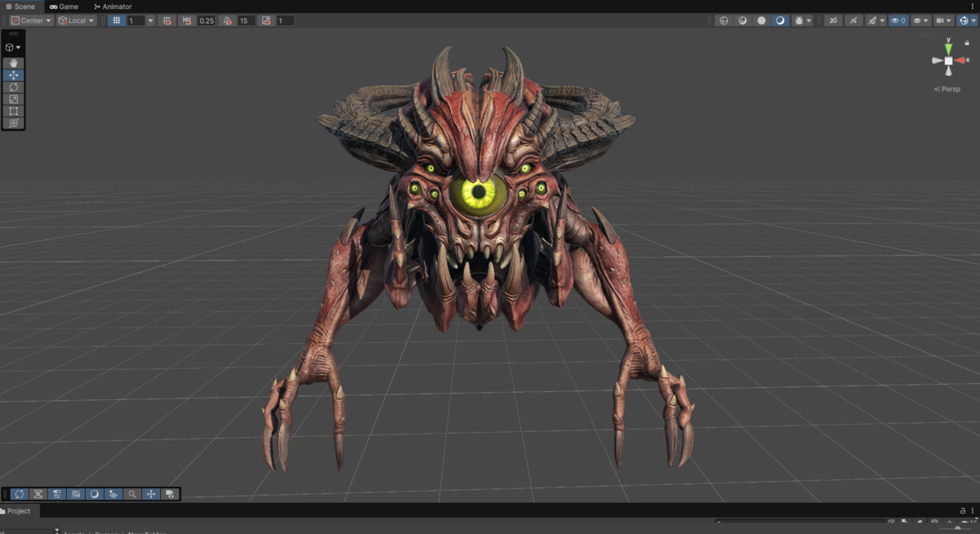Click the camera eye icon in the bottom overlay bar
Viewport: 980px width, 534px height.
click(170, 494)
